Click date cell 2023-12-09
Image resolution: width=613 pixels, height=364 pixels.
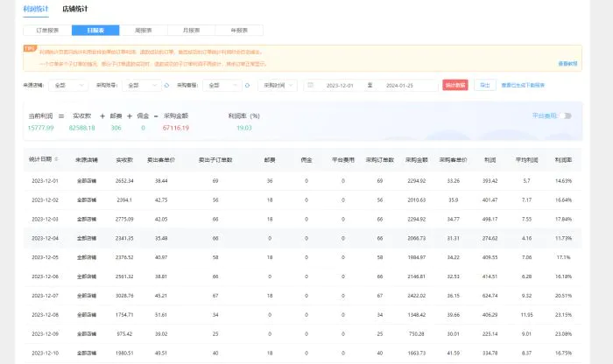coord(45,334)
